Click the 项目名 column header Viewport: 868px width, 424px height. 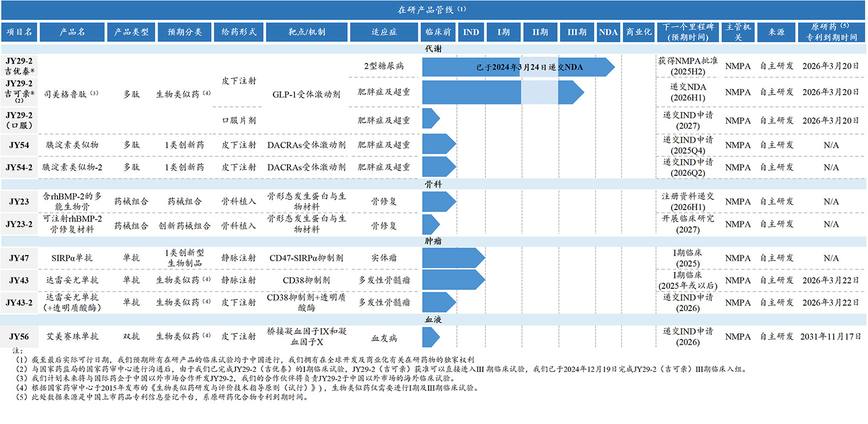click(x=19, y=32)
